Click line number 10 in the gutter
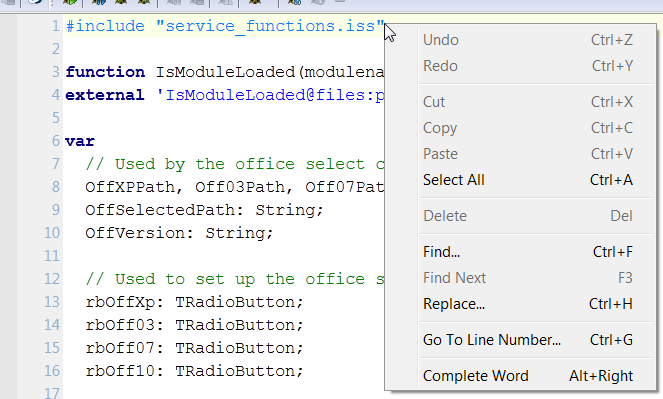The width and height of the screenshot is (663, 399). pyautogui.click(x=52, y=233)
